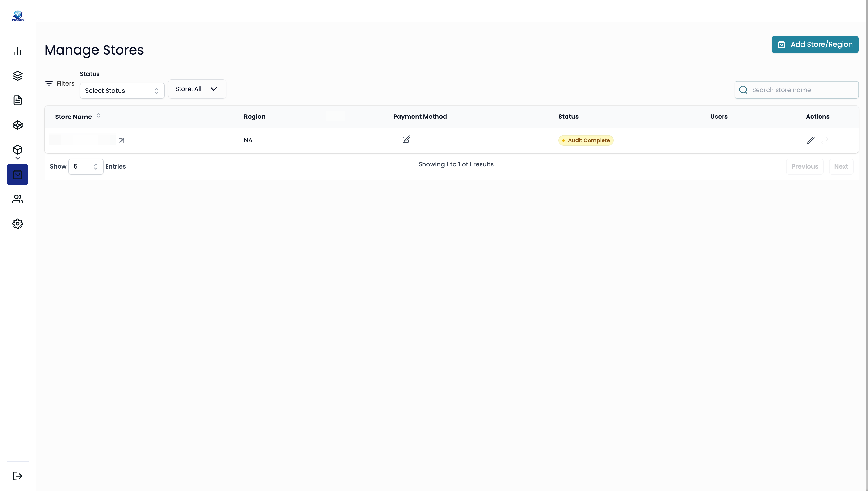Open the users sidebar icon
This screenshot has height=491, width=868.
tap(18, 199)
